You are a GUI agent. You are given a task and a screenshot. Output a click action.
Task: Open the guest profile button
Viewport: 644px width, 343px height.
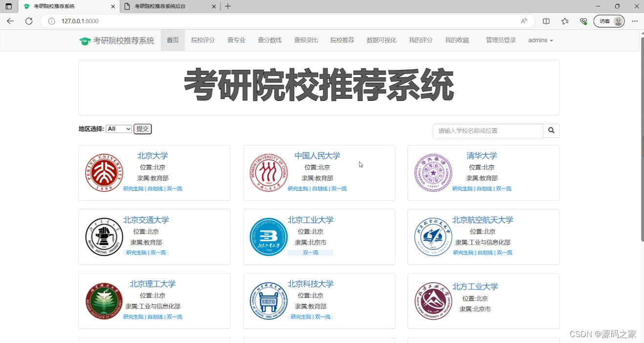(609, 21)
